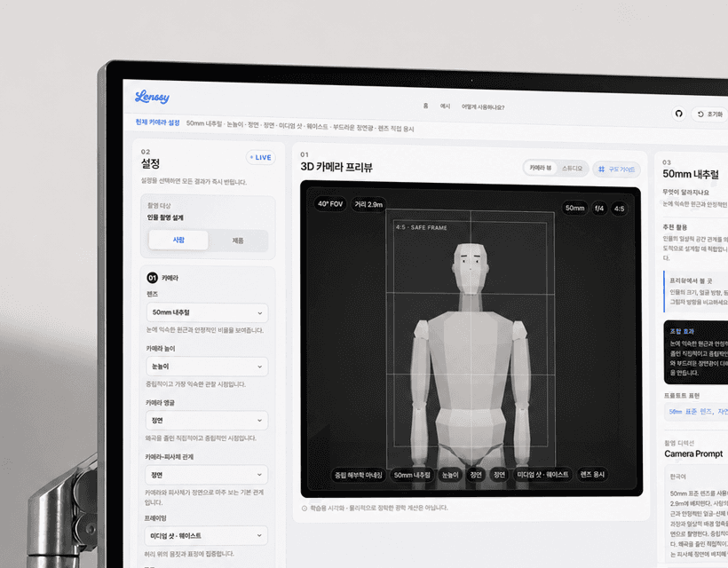Click the 3D 카메라 프리뷰 heading
This screenshot has height=568, width=728.
click(336, 167)
